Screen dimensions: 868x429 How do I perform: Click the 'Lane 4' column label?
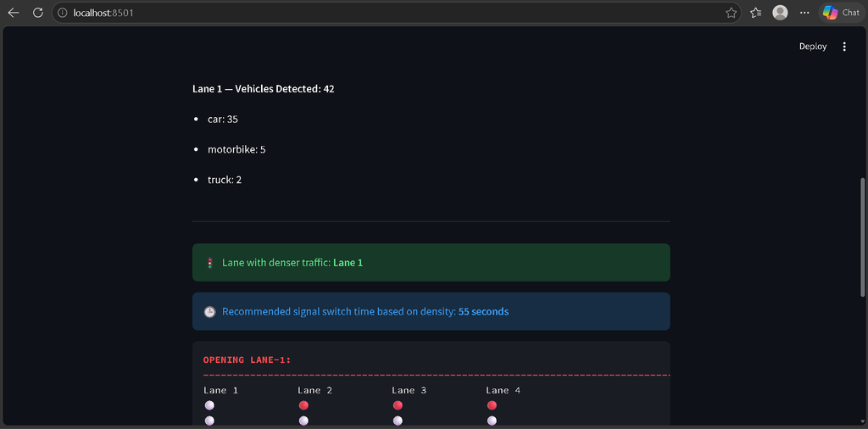pyautogui.click(x=504, y=390)
